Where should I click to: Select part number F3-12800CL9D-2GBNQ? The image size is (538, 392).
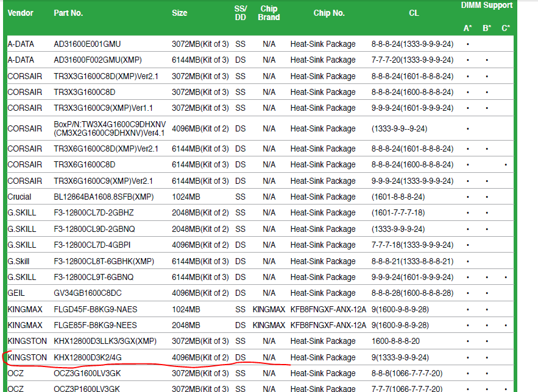coord(94,229)
